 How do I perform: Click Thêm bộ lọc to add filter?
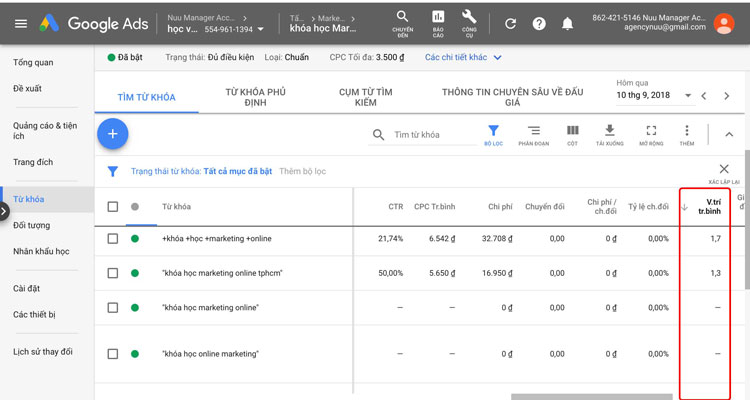(302, 171)
